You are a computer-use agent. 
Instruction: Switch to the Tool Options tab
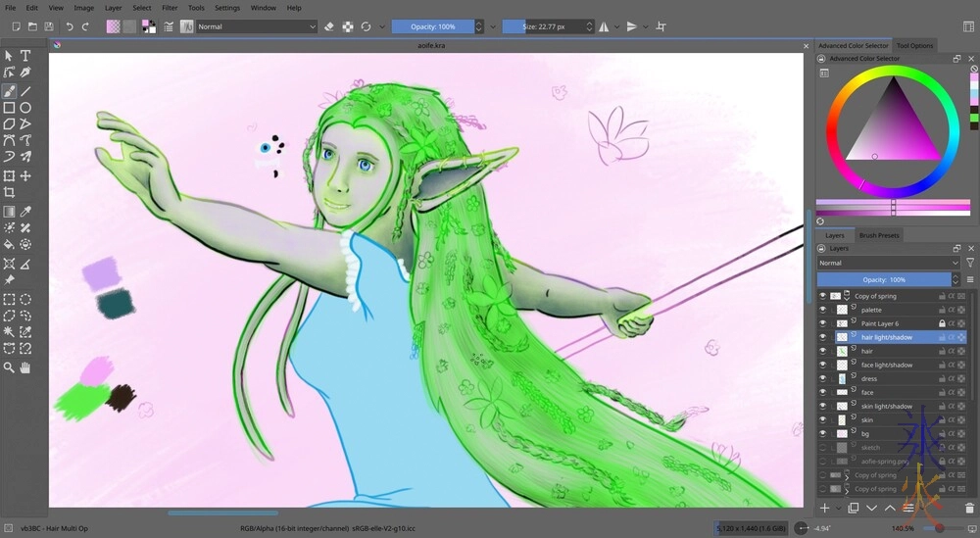click(x=914, y=45)
